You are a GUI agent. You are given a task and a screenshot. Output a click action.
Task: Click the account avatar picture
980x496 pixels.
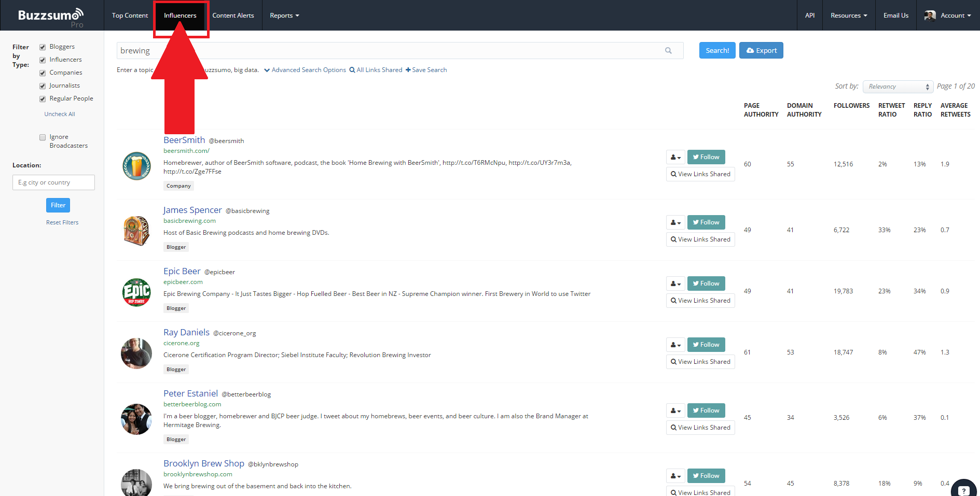click(930, 16)
